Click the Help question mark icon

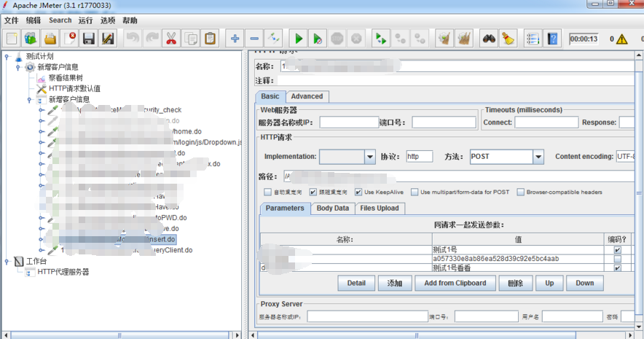(552, 39)
